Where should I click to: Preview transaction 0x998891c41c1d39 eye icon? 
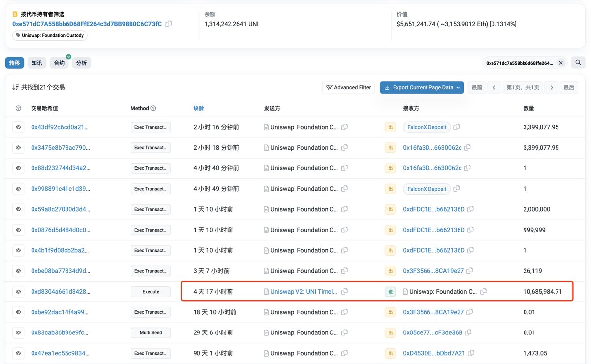(18, 189)
